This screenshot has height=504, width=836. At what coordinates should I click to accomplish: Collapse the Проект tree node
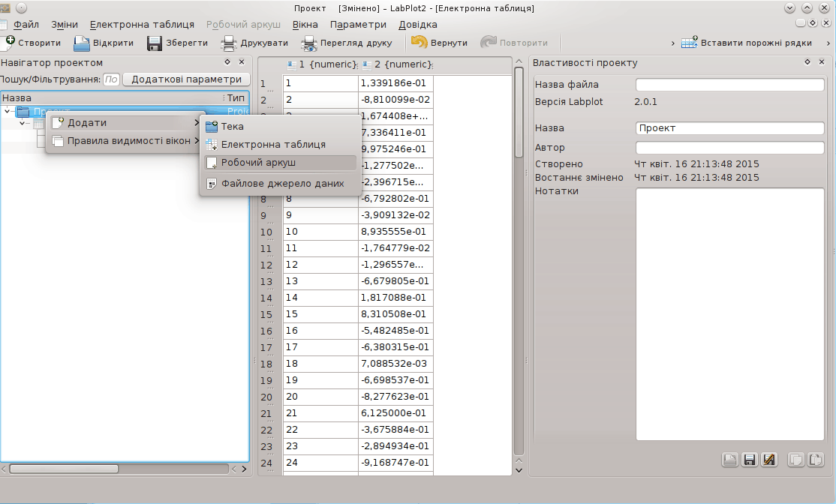pyautogui.click(x=8, y=112)
